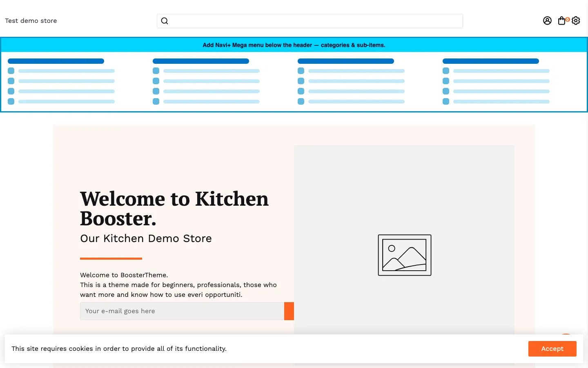
Task: Click the search magnifier icon
Action: (x=165, y=21)
